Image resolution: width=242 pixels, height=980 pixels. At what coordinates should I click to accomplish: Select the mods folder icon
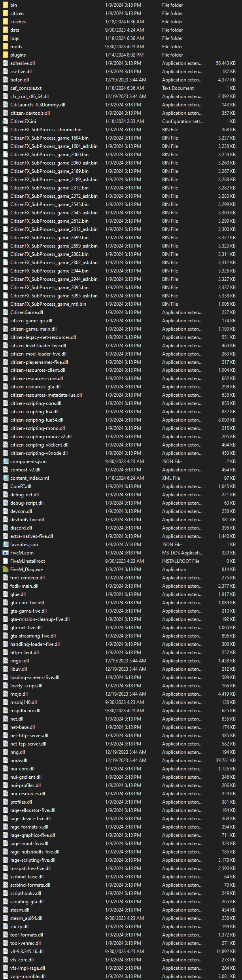(5, 46)
